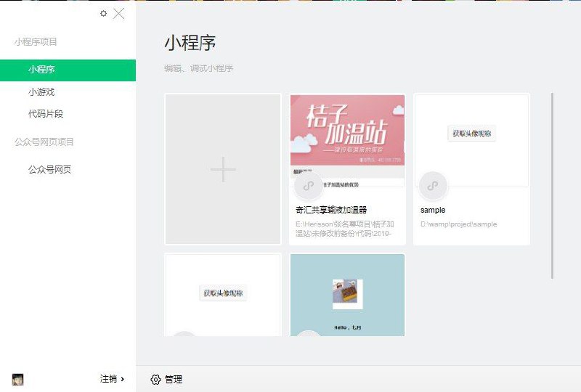This screenshot has height=392, width=581.
Task: Click the plus card to create new project
Action: 223,169
